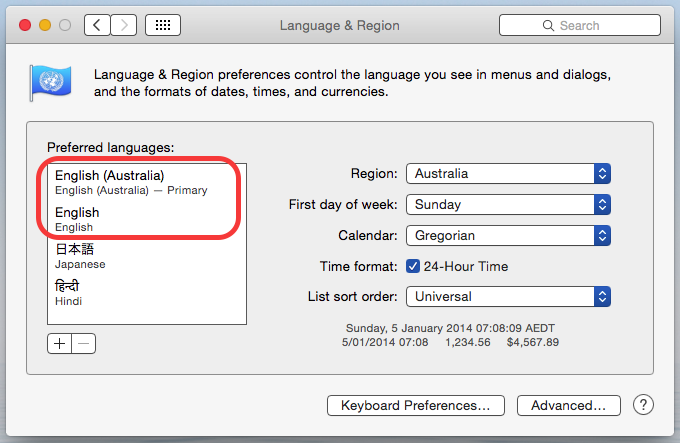Image resolution: width=680 pixels, height=443 pixels.
Task: Click the forward navigation arrow
Action: pyautogui.click(x=124, y=25)
